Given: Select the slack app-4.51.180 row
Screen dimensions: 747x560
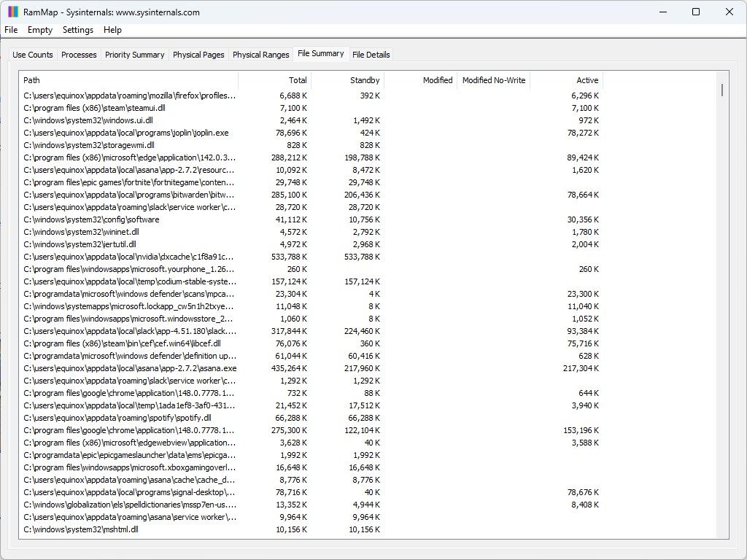Looking at the screenshot, I should 311,331.
